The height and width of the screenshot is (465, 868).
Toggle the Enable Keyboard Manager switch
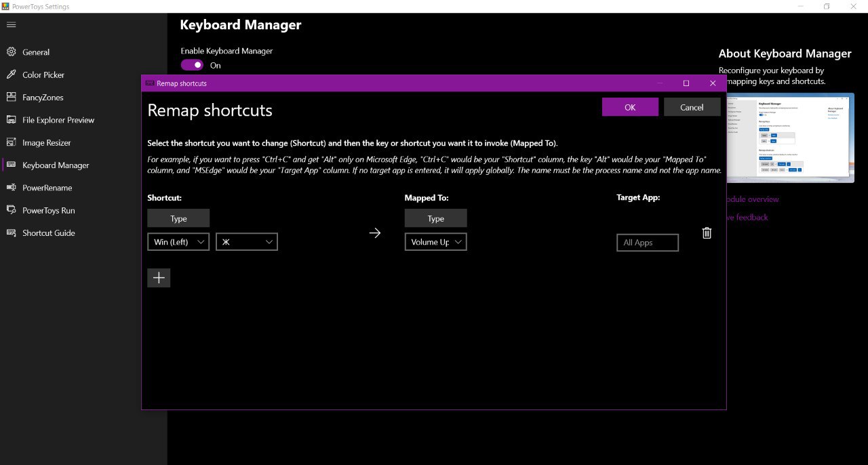(x=192, y=65)
